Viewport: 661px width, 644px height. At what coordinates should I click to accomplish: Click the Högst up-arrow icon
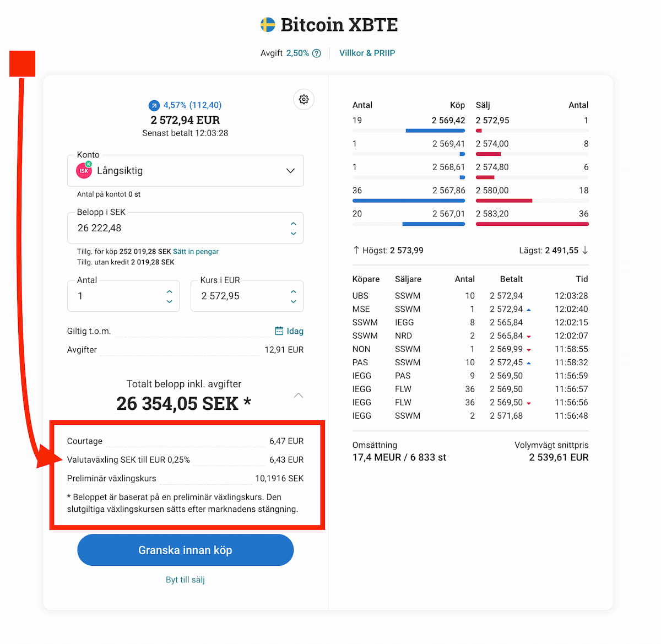[356, 250]
